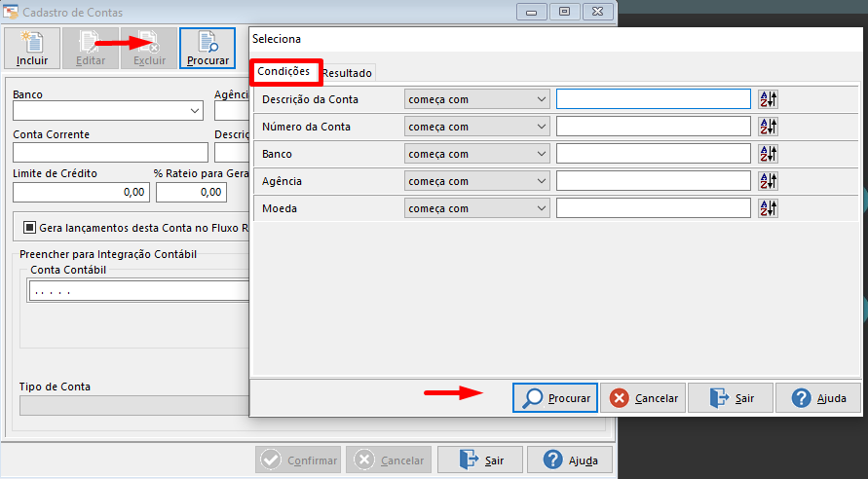Click Ajuda button in Cadastro de Contas window
This screenshot has height=479, width=868.
point(570,461)
